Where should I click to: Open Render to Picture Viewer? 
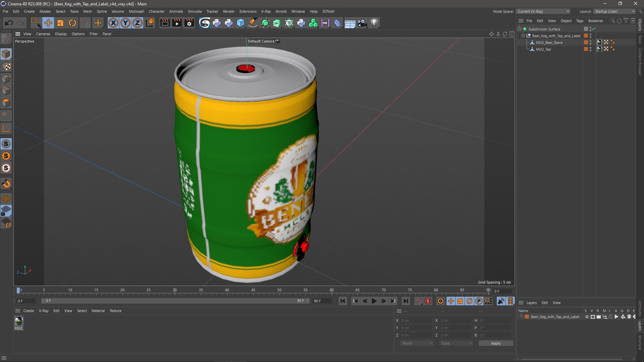pyautogui.click(x=177, y=23)
